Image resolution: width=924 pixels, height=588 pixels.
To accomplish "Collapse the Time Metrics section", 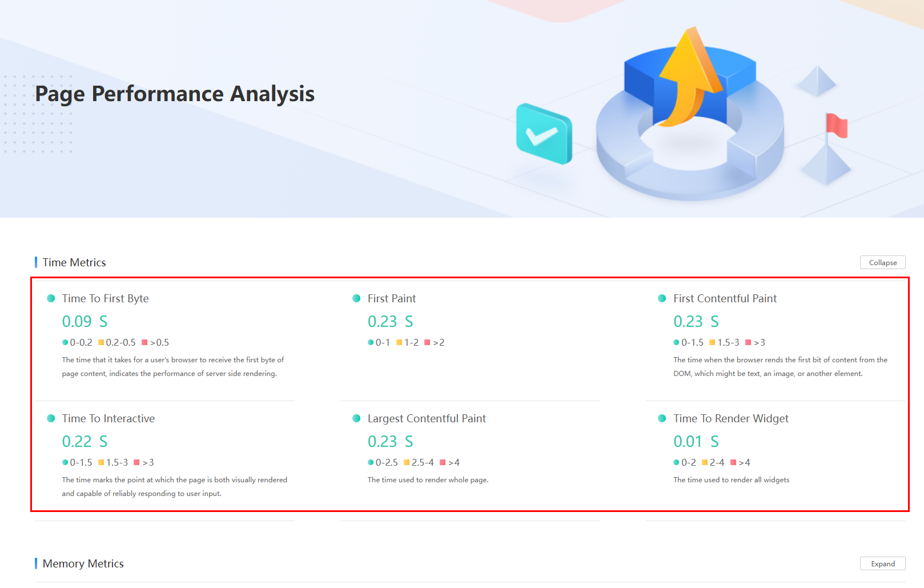I will [882, 262].
